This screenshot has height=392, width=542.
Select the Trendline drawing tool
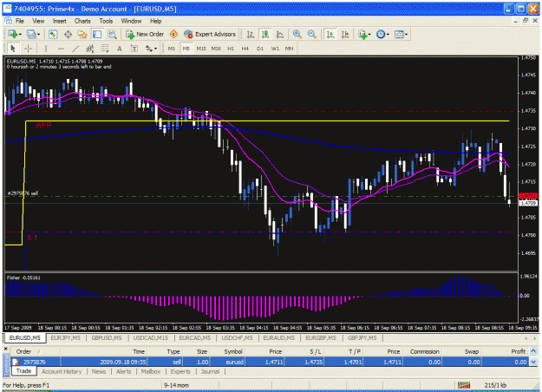click(x=75, y=49)
